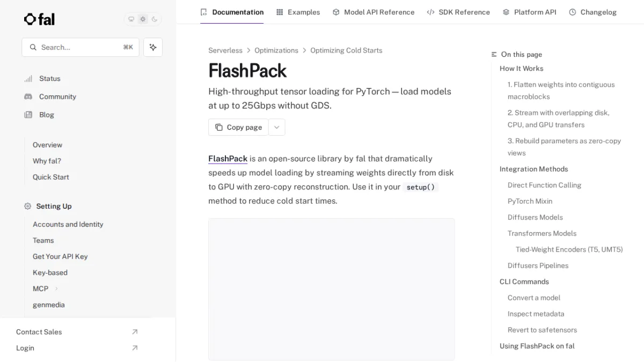Open the Copy page dropdown arrow
Viewport: 644px width, 362px height.
click(x=277, y=127)
